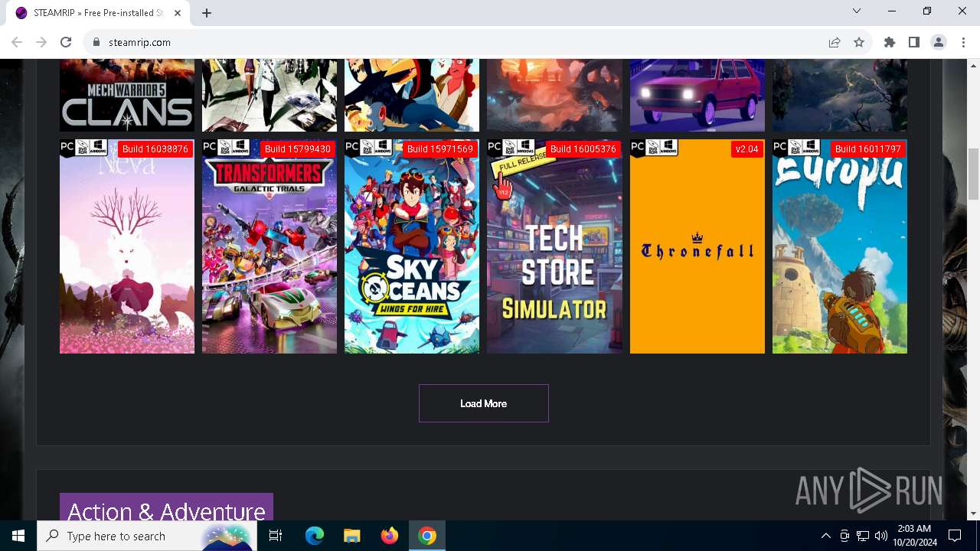Viewport: 980px width, 551px height.
Task: Open Sky Oceans Wings for Hire cover
Action: [412, 246]
